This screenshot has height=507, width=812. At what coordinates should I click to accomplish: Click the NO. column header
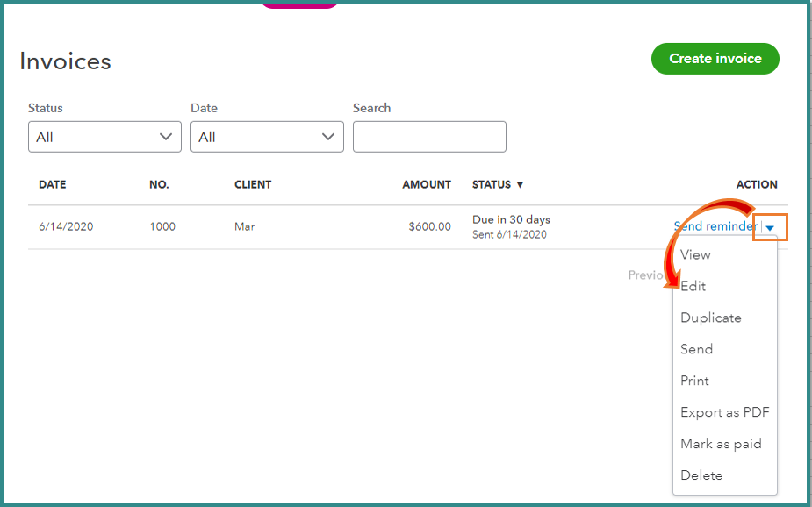click(x=159, y=185)
